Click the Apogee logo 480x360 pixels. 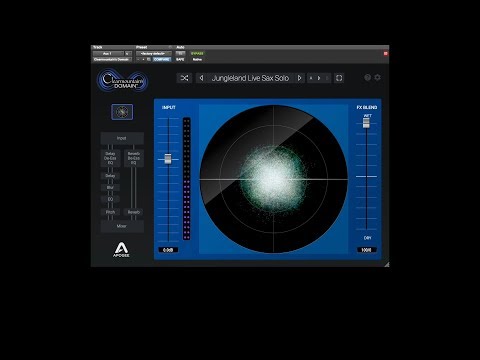pos(121,250)
